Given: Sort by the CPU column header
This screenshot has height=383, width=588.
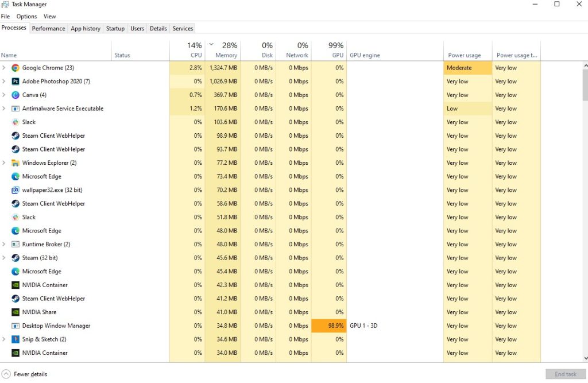Looking at the screenshot, I should point(187,51).
